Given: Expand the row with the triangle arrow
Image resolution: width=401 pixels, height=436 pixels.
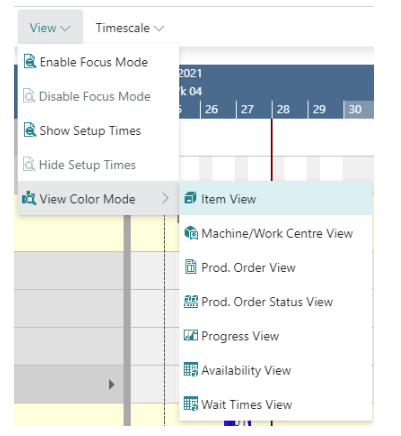Looking at the screenshot, I should 112,384.
